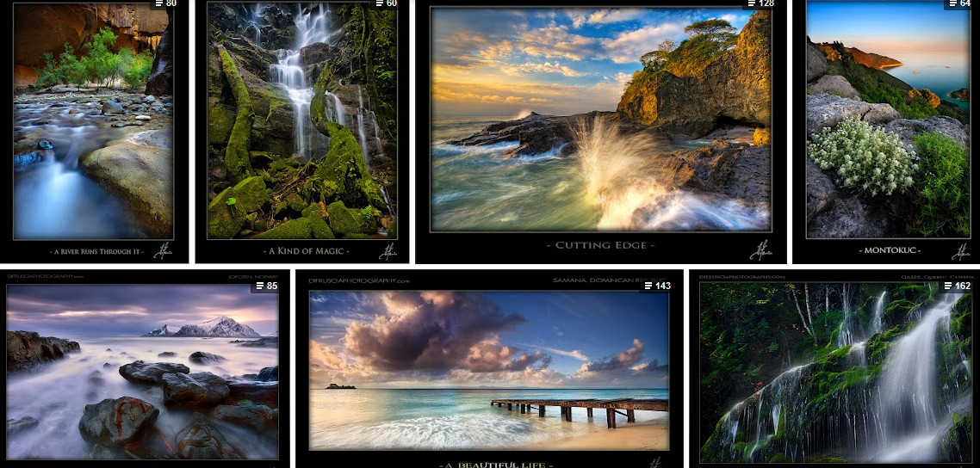Click the 64 comments badge icon
The width and height of the screenshot is (980, 468).
[x=959, y=3]
